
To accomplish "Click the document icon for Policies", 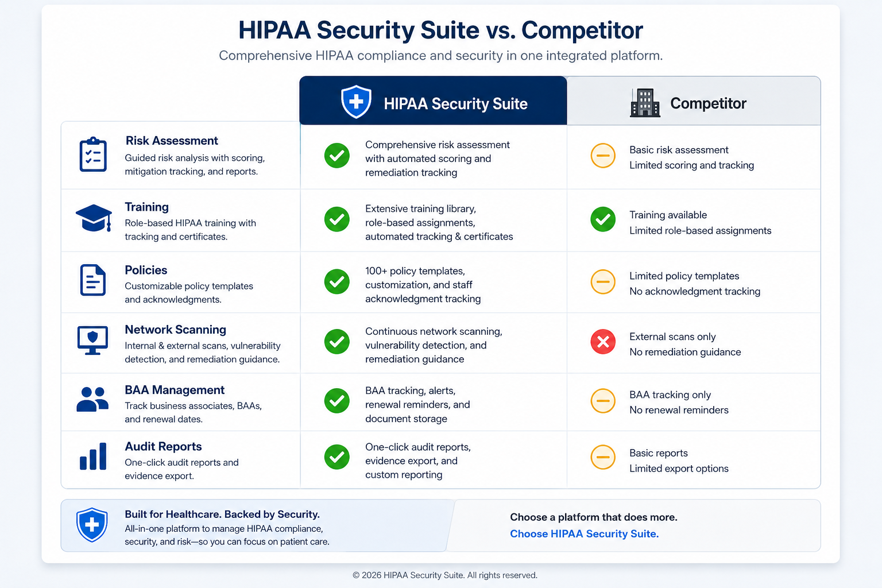I will 93,280.
